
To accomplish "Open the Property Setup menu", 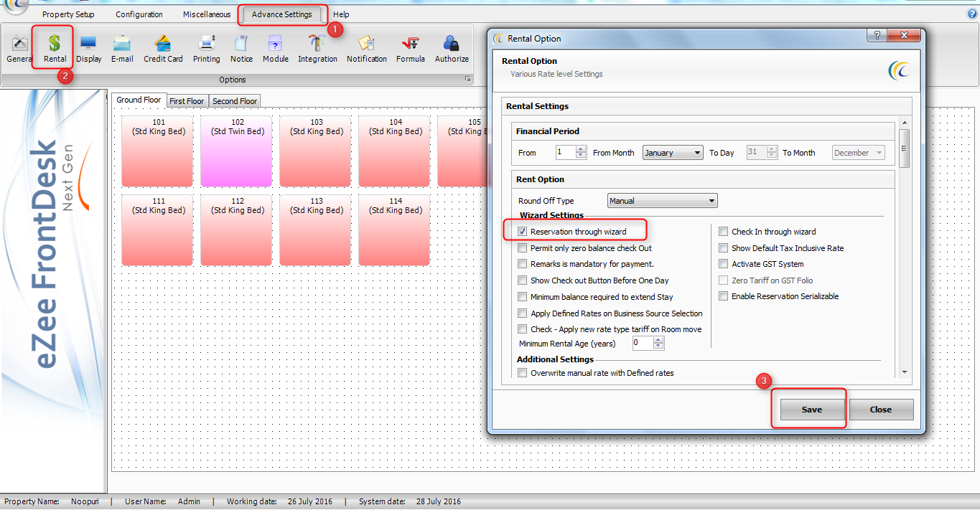I will pyautogui.click(x=68, y=14).
